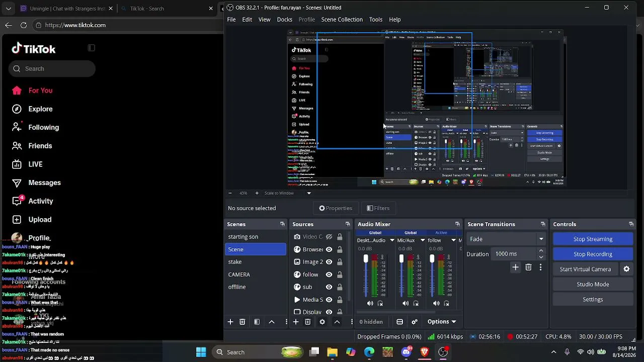Viewport: 644px width, 362px height.
Task: Enter Studio Mode
Action: tap(593, 285)
